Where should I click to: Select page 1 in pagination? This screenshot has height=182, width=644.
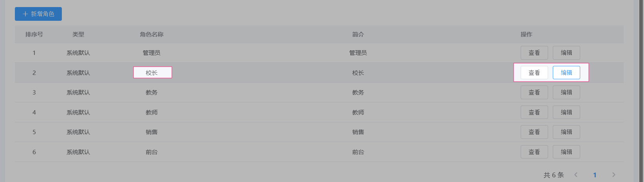(x=595, y=175)
